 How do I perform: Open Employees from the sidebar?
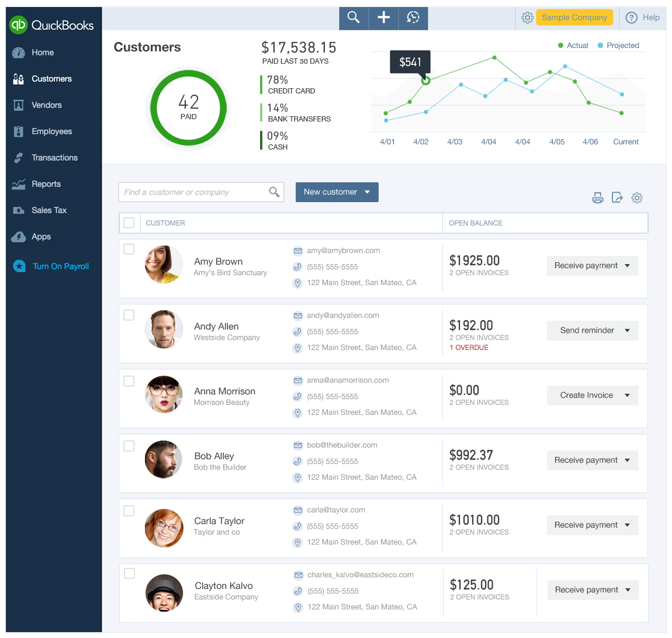click(x=52, y=131)
